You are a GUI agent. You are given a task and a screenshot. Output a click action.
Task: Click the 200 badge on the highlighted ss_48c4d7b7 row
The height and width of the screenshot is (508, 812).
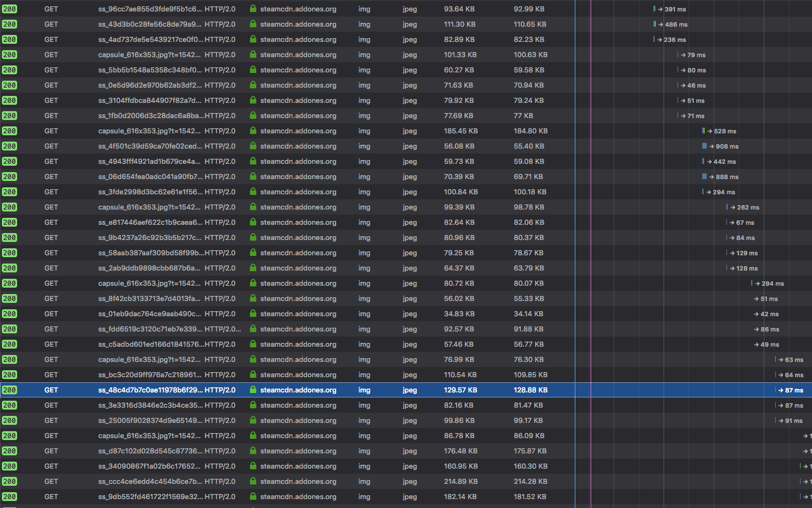point(9,390)
